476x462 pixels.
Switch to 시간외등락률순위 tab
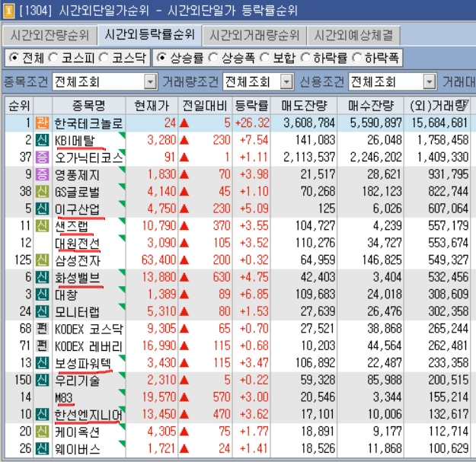pyautogui.click(x=149, y=34)
